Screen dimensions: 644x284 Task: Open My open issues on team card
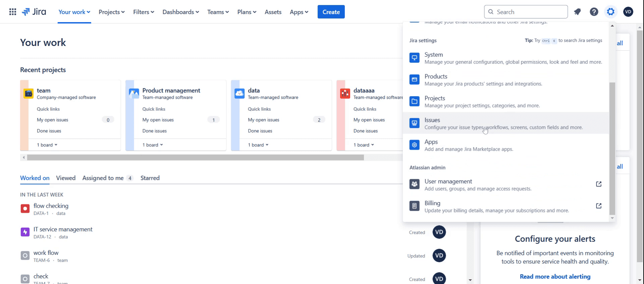tap(53, 120)
